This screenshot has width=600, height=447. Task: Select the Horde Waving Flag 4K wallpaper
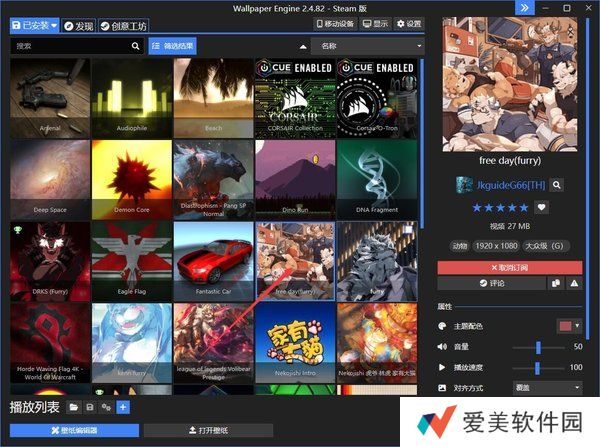(50, 343)
